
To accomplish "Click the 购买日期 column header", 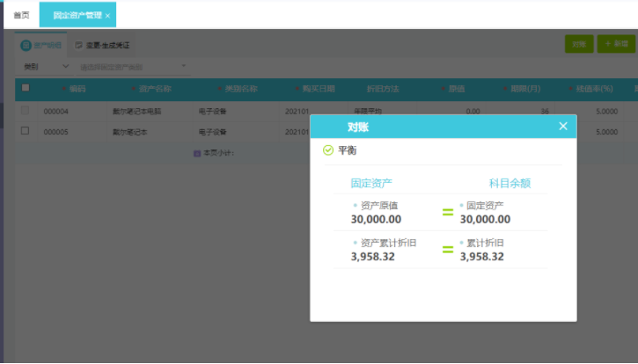I will point(319,89).
